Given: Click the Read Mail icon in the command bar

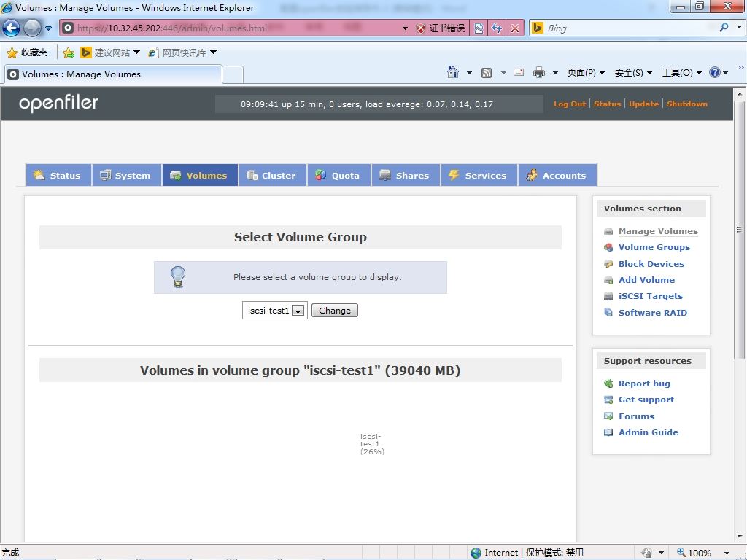Looking at the screenshot, I should click(519, 72).
